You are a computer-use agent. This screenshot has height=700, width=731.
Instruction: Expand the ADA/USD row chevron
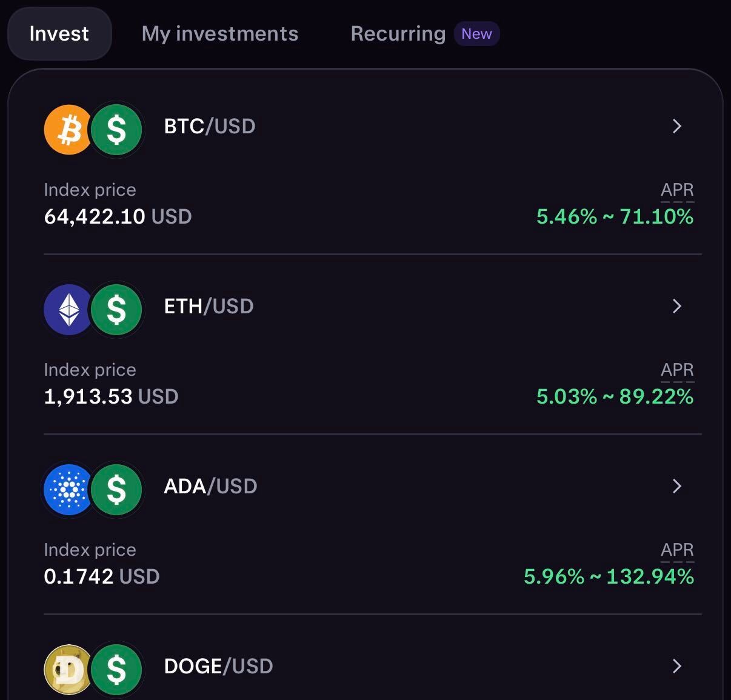pyautogui.click(x=677, y=486)
